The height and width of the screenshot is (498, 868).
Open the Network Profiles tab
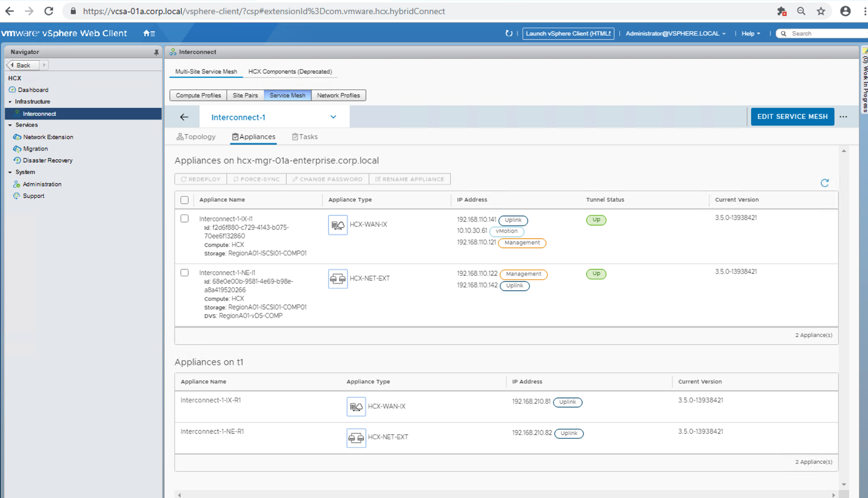point(338,96)
